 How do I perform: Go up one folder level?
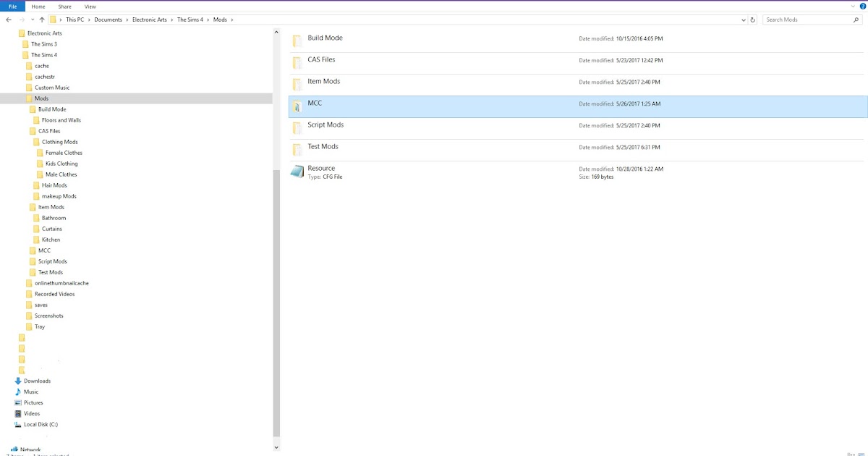click(42, 20)
